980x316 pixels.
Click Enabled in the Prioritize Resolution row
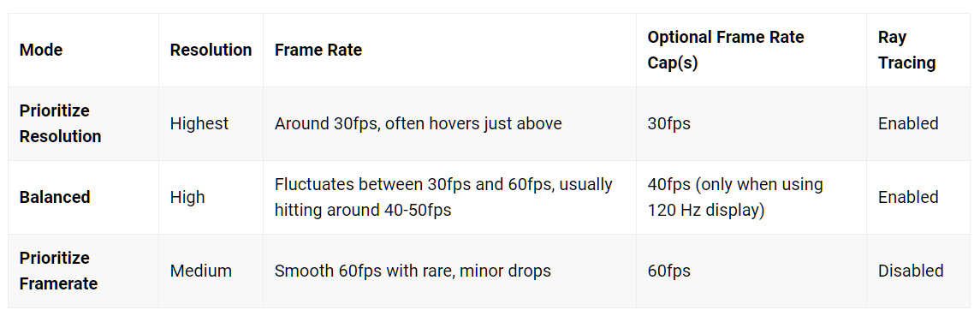click(x=908, y=123)
